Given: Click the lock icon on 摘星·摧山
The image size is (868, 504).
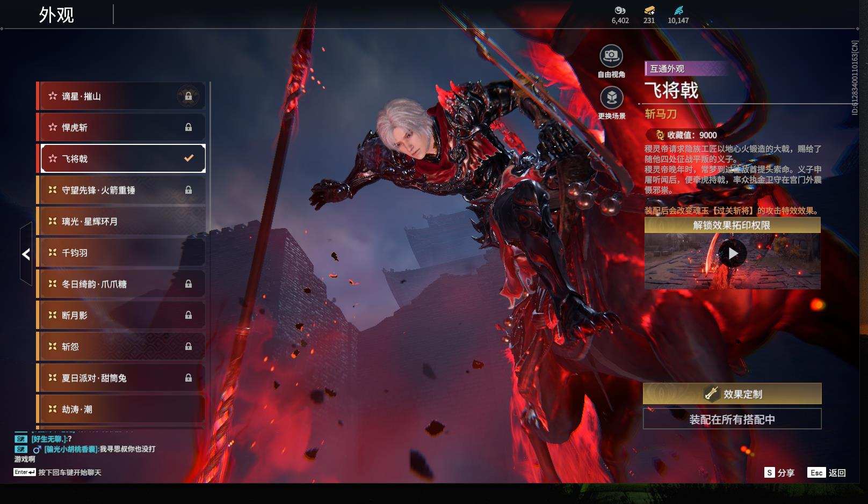Looking at the screenshot, I should (x=189, y=96).
